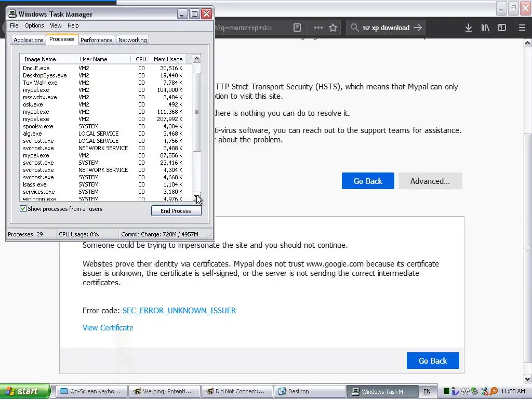Viewport: 532px width, 399px height.
Task: Bookmark this page with the star icon
Action: pyautogui.click(x=333, y=28)
